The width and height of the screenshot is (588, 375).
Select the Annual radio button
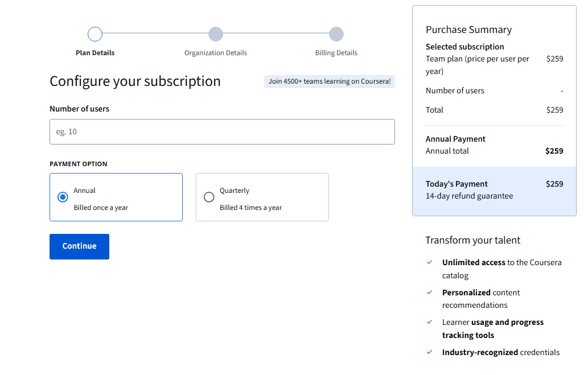pyautogui.click(x=63, y=197)
